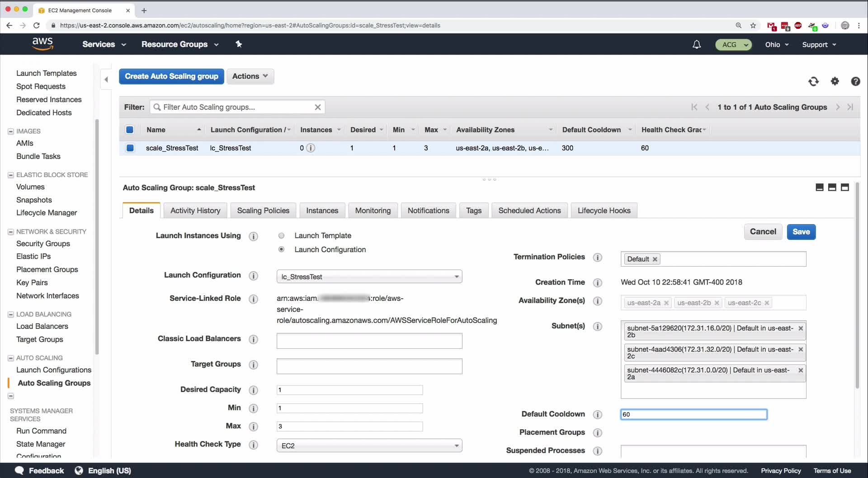Switch to the Scaling Policies tab
This screenshot has height=478, width=868.
click(x=263, y=211)
